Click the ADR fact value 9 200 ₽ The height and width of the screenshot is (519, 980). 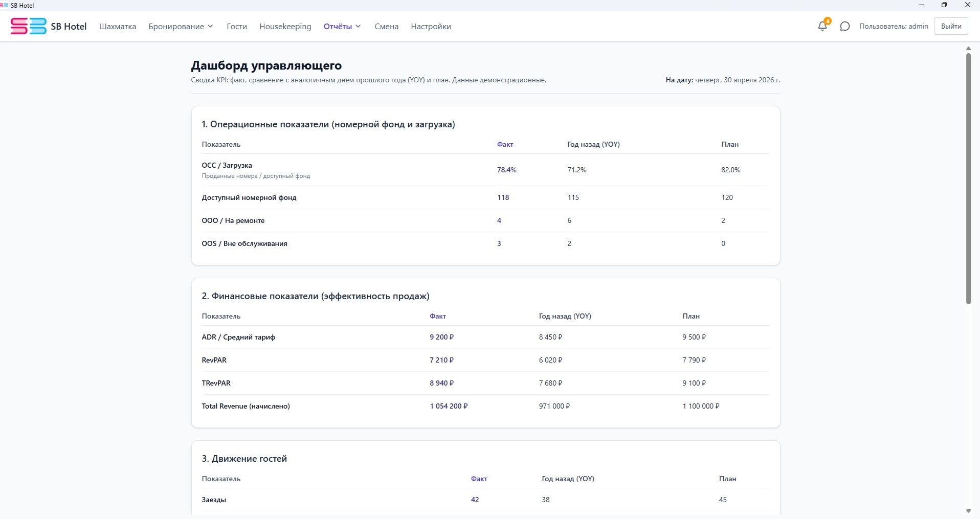pos(441,337)
